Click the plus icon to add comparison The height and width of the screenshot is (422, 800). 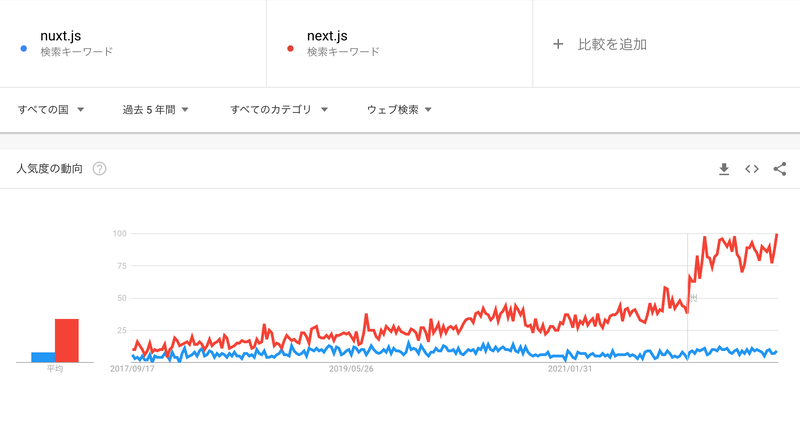click(x=558, y=44)
